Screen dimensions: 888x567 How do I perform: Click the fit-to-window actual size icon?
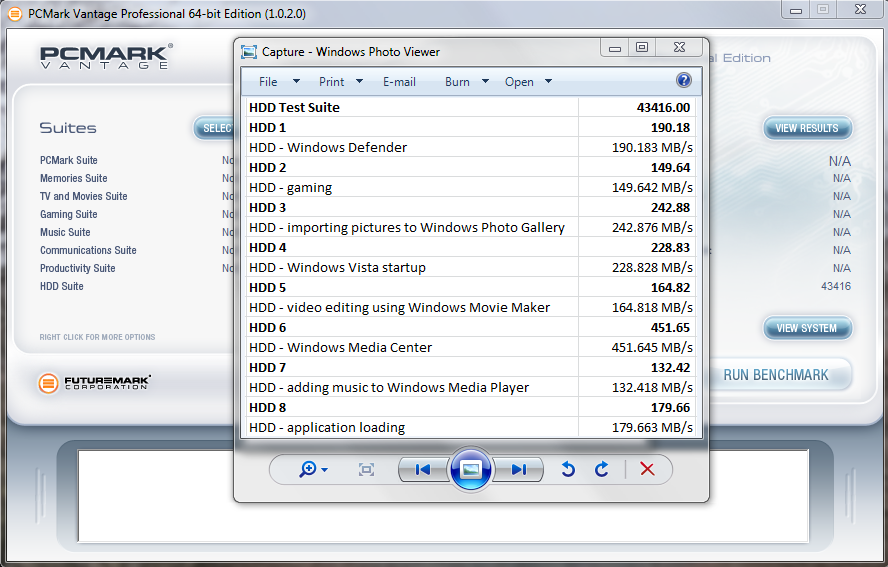point(366,469)
